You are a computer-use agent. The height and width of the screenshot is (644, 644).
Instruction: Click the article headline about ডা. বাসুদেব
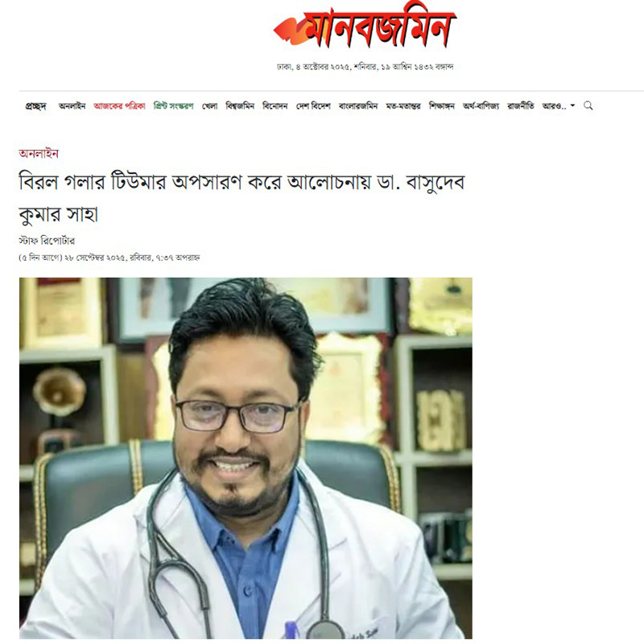[242, 198]
